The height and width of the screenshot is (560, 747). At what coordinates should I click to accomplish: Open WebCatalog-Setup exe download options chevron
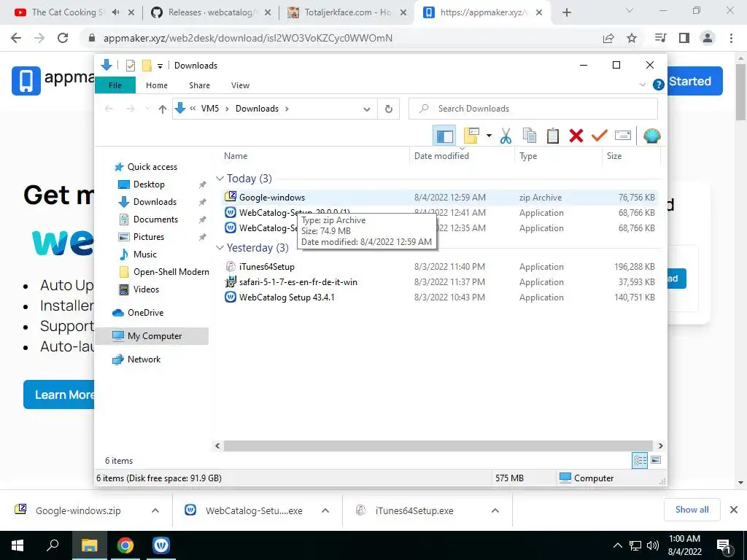pos(325,510)
